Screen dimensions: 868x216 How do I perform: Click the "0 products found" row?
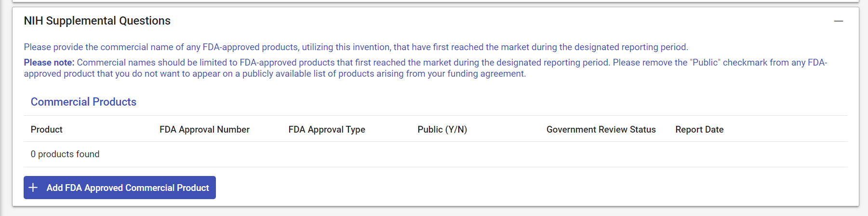(x=65, y=154)
